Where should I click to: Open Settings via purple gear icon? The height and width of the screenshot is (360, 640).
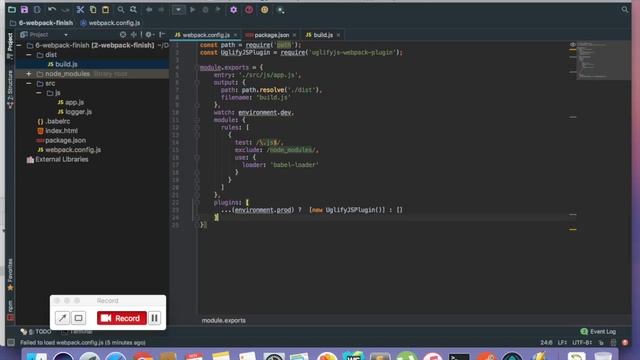tap(233, 9)
